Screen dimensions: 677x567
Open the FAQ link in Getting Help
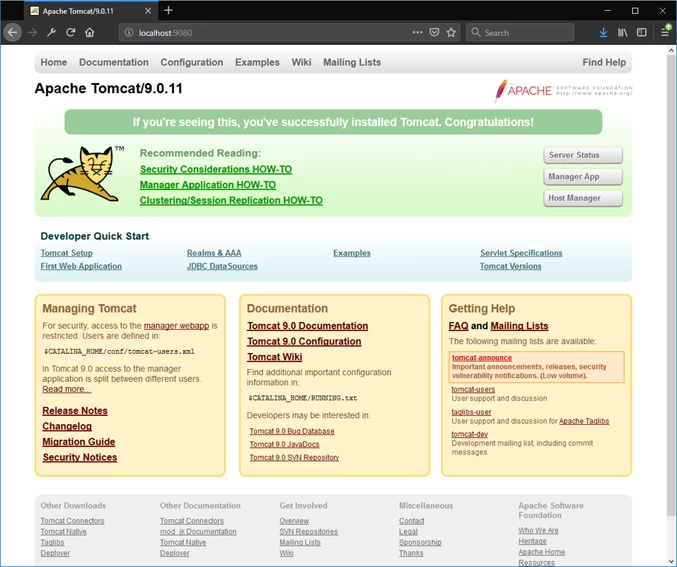(x=459, y=326)
